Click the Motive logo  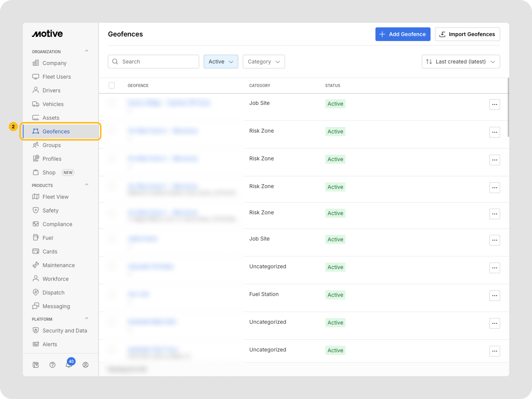pos(47,34)
